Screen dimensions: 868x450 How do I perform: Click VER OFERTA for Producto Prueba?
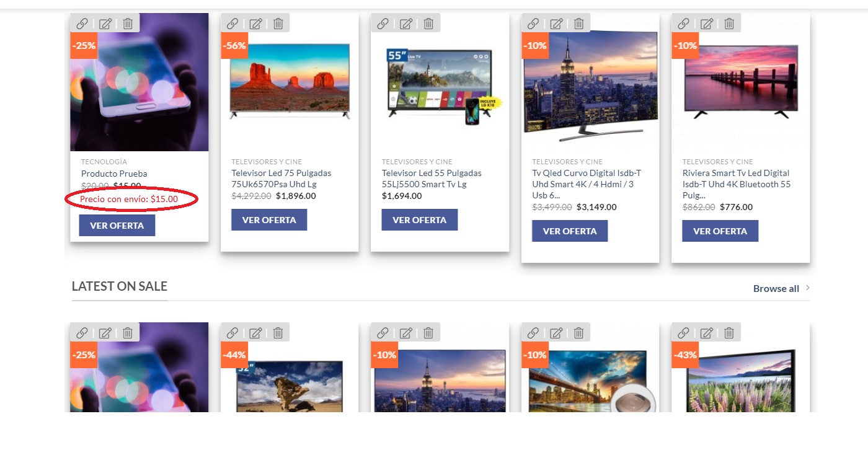tap(117, 226)
